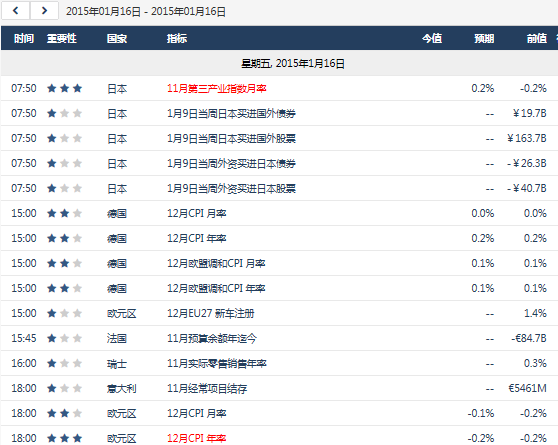The image size is (558, 445).
Task: Click the star rating of 瑞士 零售销售 row
Action: [x=64, y=363]
